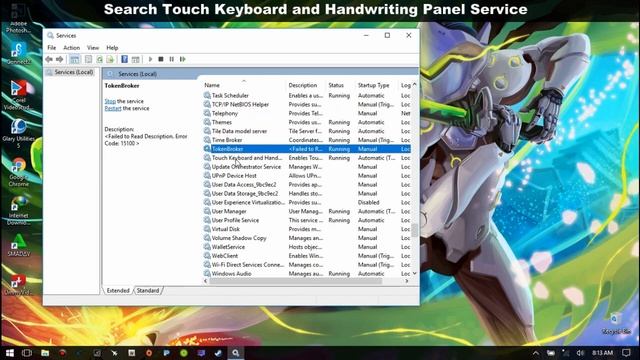Screen dimensions: 640x360
Task: Open the Action menu
Action: point(71,48)
